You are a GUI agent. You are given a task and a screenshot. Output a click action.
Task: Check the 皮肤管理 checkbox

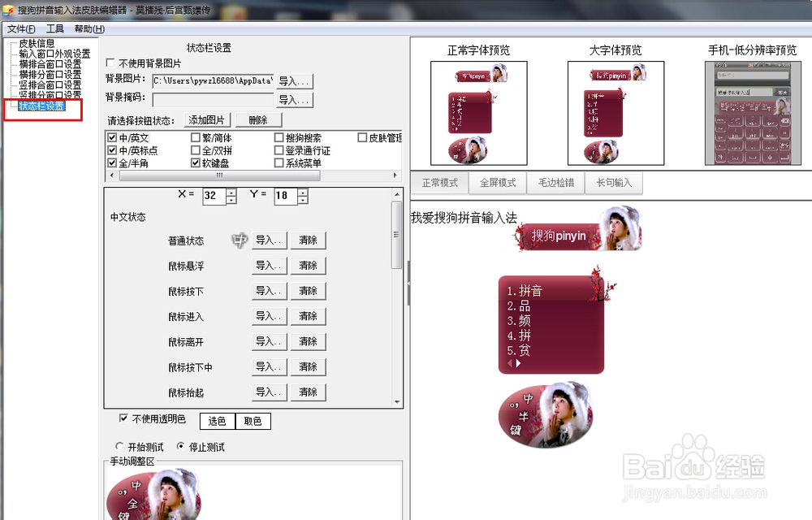pyautogui.click(x=362, y=138)
